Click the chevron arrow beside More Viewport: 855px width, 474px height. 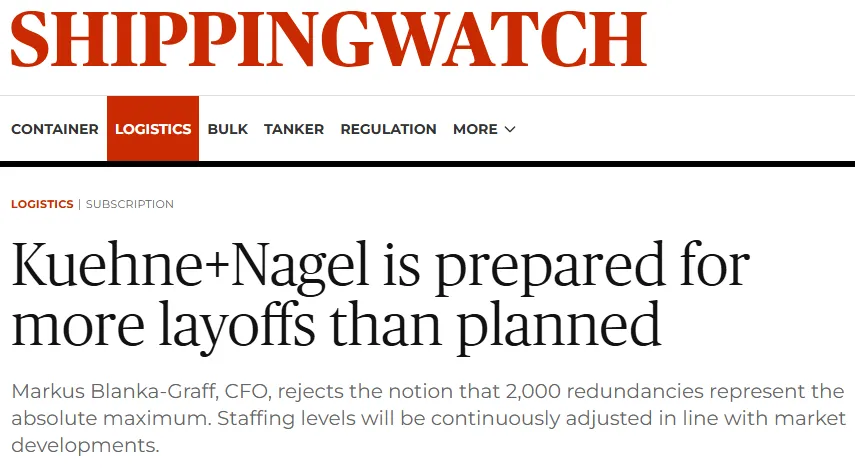pos(510,130)
